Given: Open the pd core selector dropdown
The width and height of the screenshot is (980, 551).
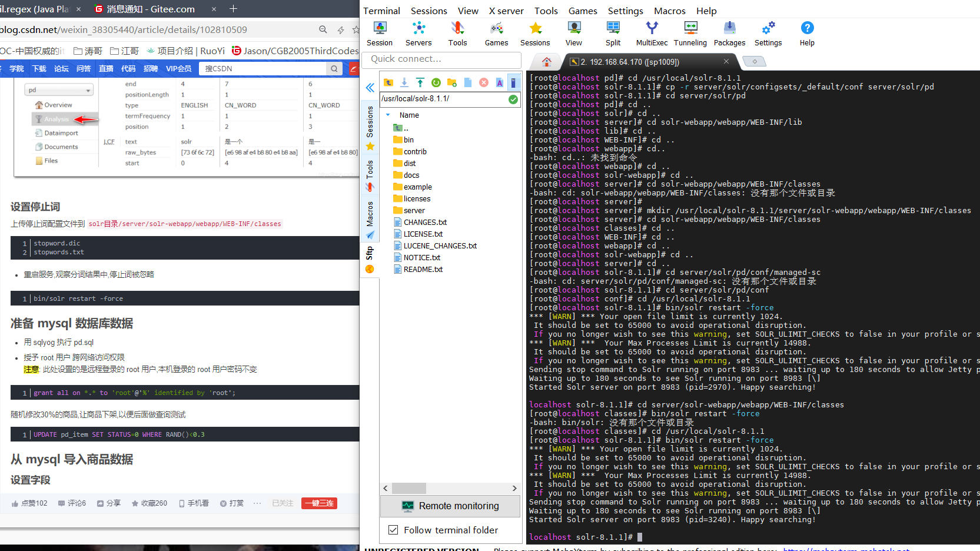Looking at the screenshot, I should pos(59,90).
